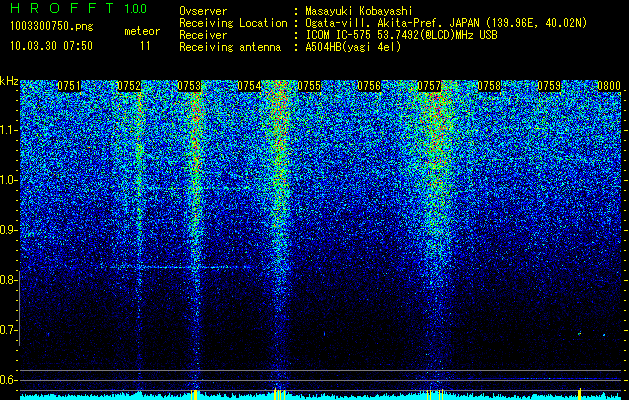629x400 pixels.
Task: Click the 0759 time marker
Action: click(x=549, y=86)
